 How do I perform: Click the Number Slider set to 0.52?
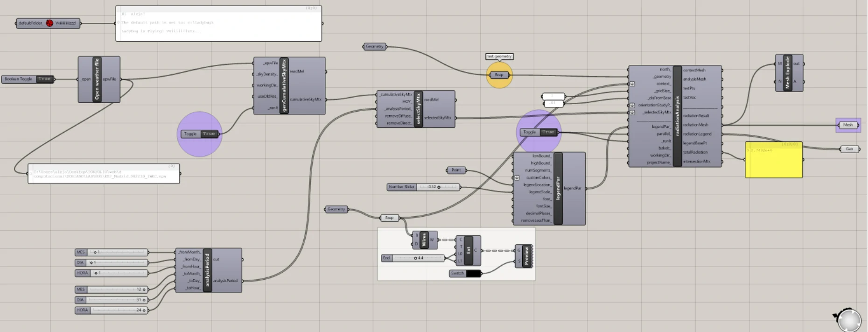pyautogui.click(x=424, y=187)
